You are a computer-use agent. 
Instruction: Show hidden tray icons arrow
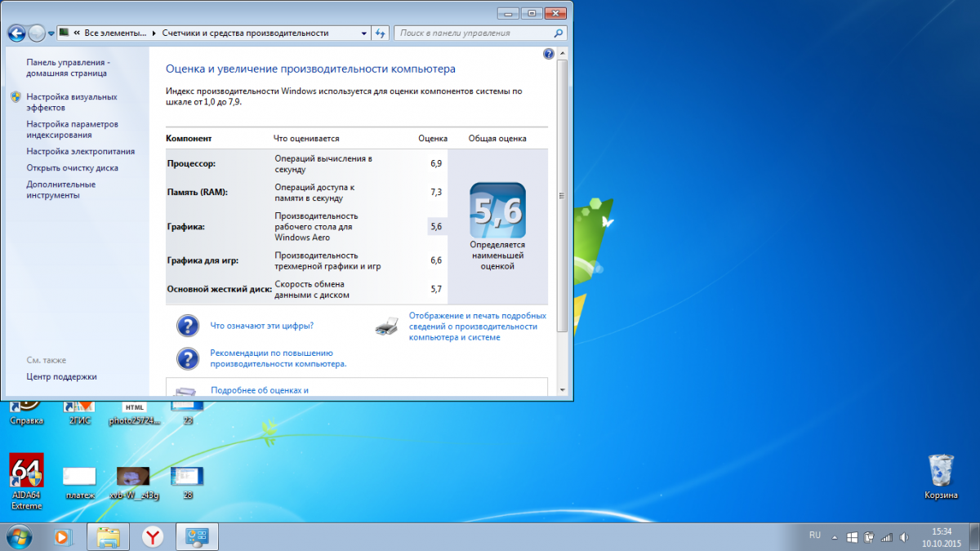point(835,538)
